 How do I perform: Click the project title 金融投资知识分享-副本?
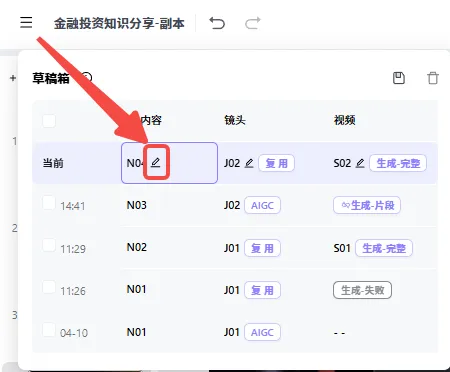click(x=119, y=23)
